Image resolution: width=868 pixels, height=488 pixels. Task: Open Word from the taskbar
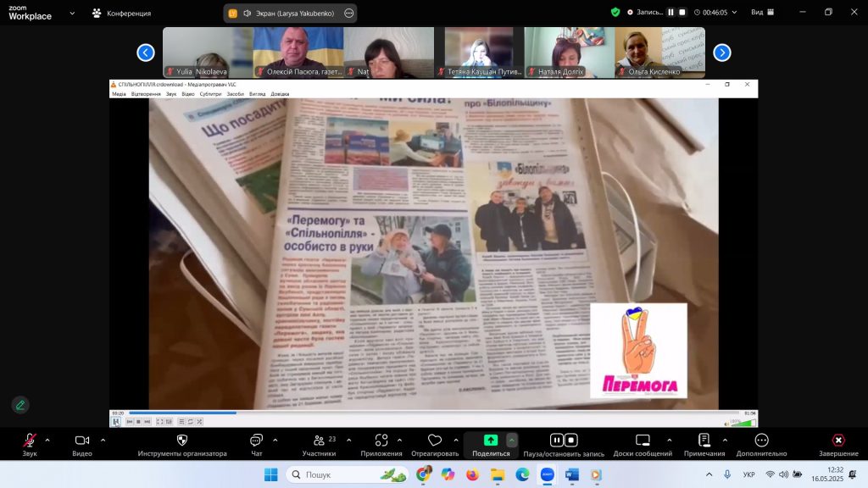572,474
